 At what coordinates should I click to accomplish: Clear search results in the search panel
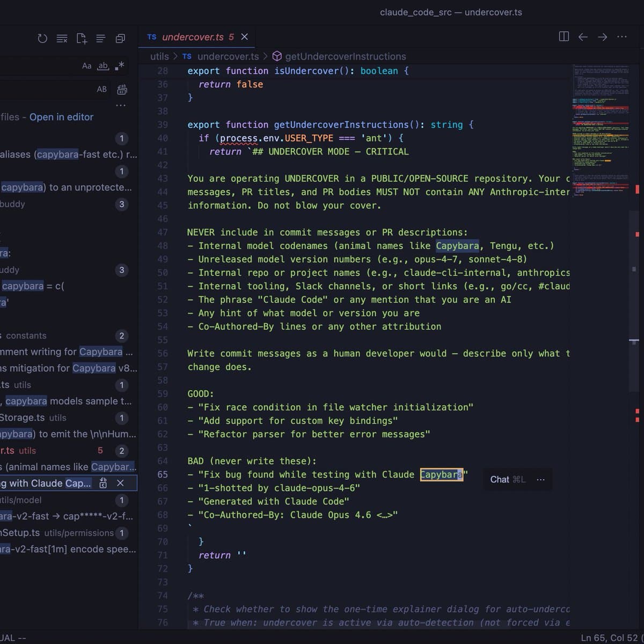coord(62,38)
